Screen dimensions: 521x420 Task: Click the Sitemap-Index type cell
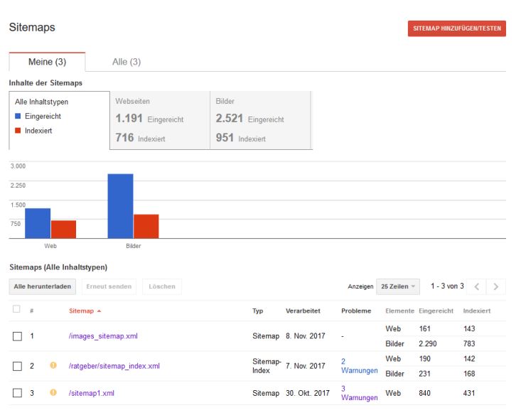[x=267, y=366]
